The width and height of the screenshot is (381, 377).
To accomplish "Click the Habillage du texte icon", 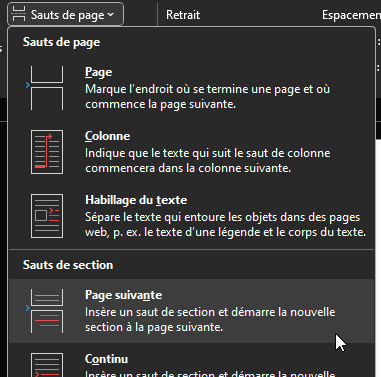I will [x=47, y=216].
